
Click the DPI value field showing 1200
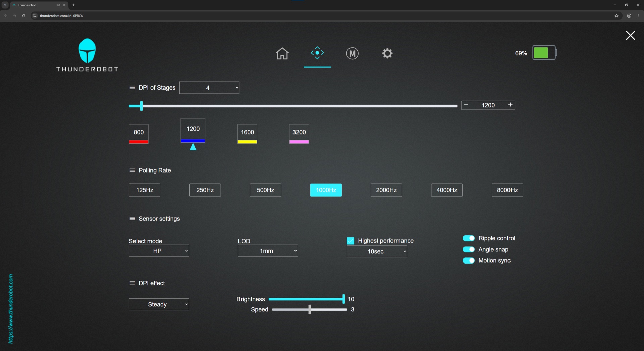pos(488,105)
